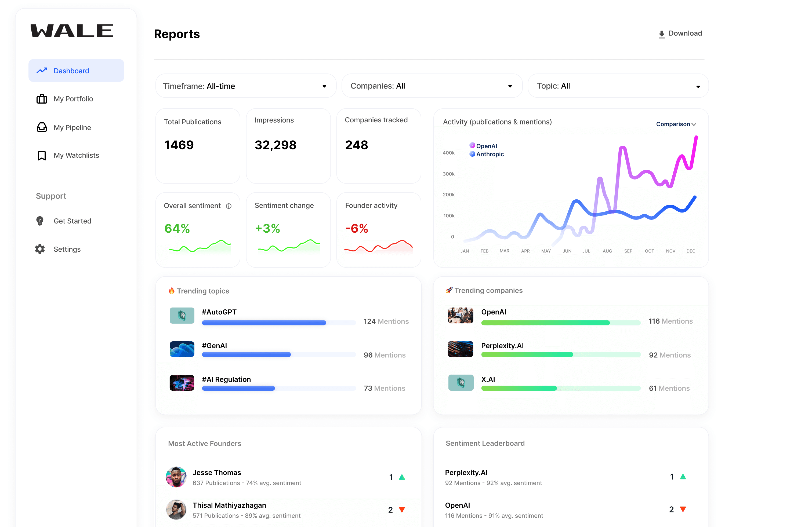This screenshot has width=812, height=527.
Task: Click the Download arrow icon
Action: [x=662, y=34]
